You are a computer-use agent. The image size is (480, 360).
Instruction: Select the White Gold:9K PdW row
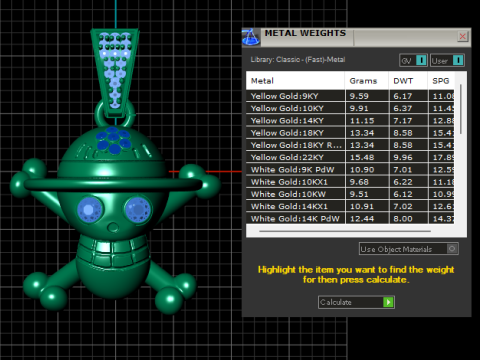350,170
